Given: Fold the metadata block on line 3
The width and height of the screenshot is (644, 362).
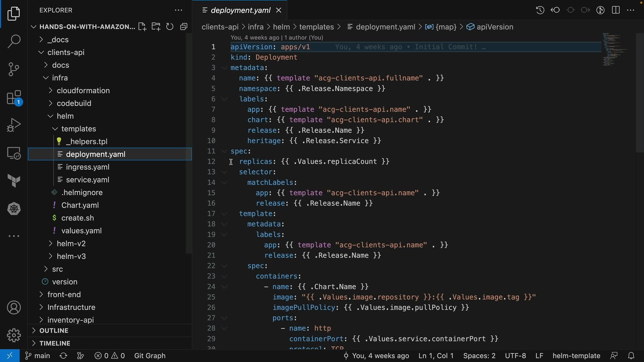Looking at the screenshot, I should coord(224,68).
